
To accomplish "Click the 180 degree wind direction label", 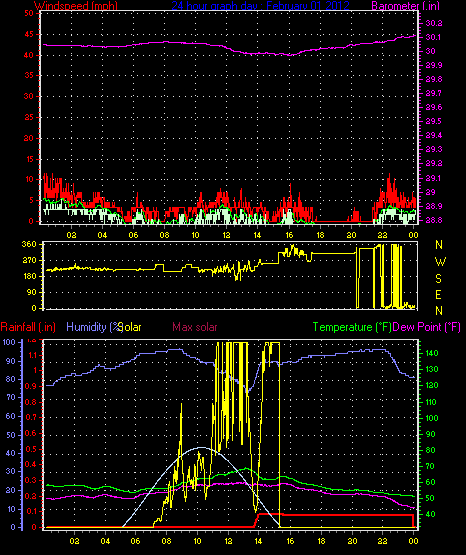I will [29, 276].
